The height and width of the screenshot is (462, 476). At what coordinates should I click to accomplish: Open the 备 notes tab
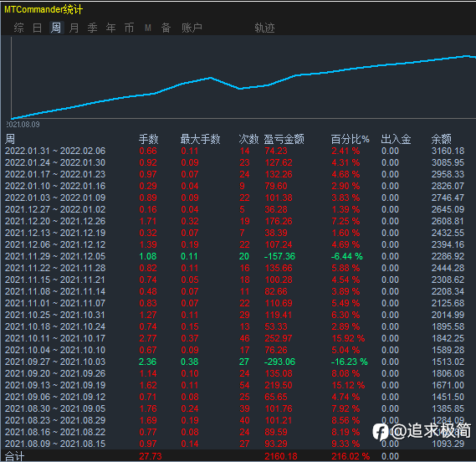coord(166,28)
